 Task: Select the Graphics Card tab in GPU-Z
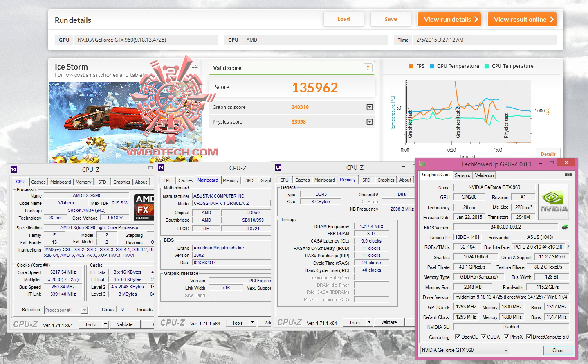coord(436,175)
